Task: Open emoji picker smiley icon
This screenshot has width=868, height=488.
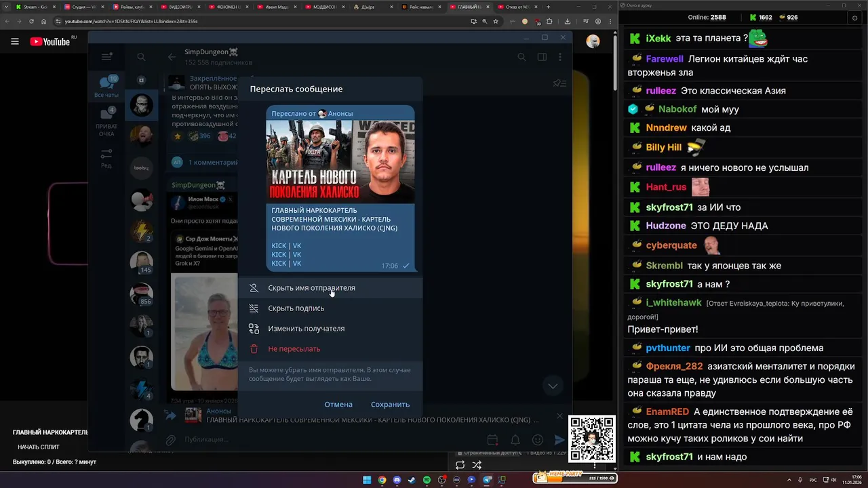Action: click(538, 440)
